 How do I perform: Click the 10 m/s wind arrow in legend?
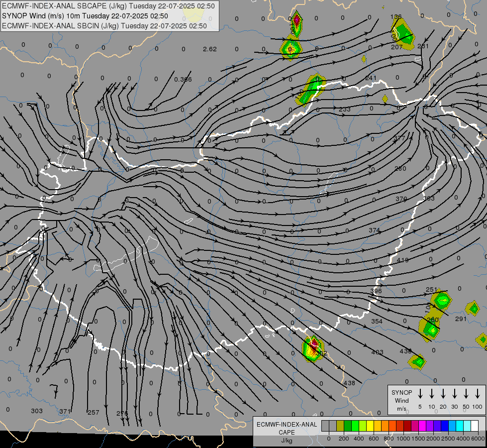(x=432, y=394)
